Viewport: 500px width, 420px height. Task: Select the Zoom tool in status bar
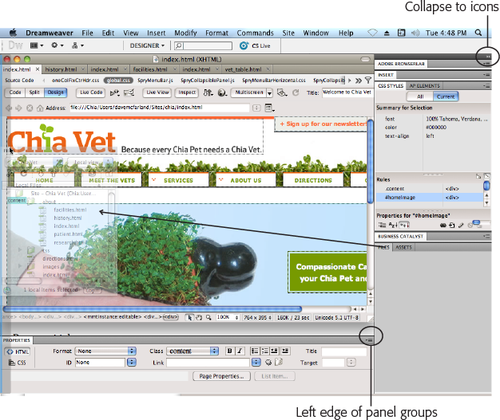coord(208,317)
